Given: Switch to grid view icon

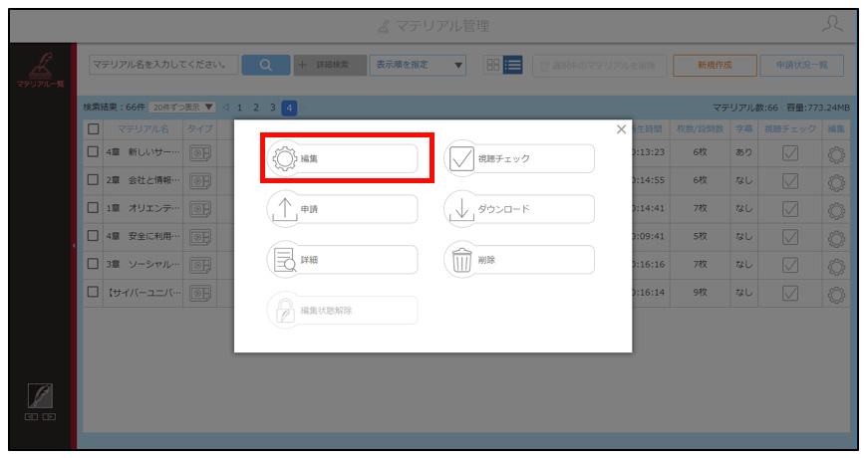Looking at the screenshot, I should (x=492, y=65).
